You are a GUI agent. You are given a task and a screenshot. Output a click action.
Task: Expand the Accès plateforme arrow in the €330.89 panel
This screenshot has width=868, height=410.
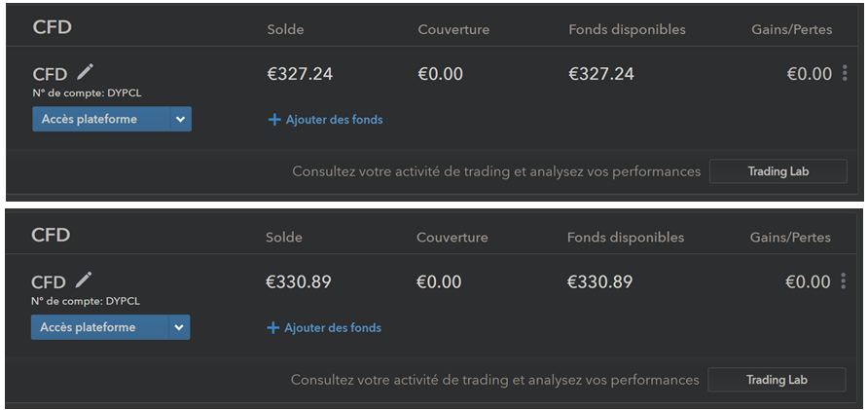[x=179, y=328]
